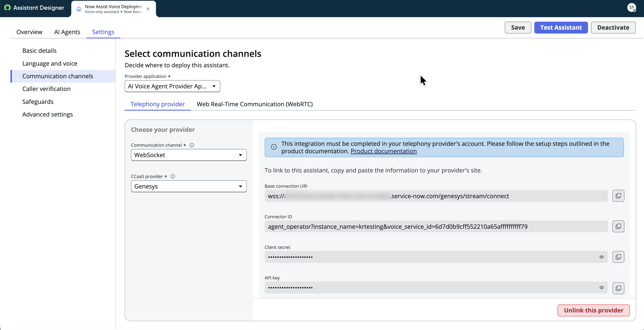Click the Save button
This screenshot has width=644, height=330.
(518, 27)
